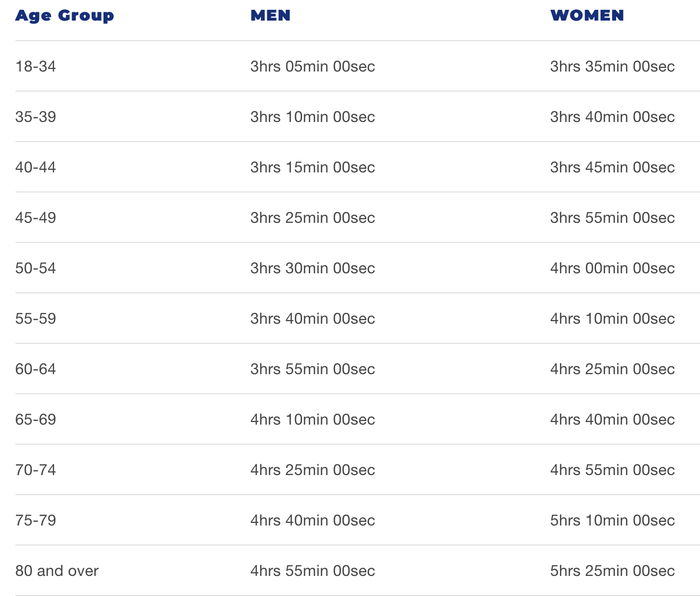This screenshot has width=700, height=596.
Task: Click men's time 3hrs 05min 00sec
Action: pos(313,66)
